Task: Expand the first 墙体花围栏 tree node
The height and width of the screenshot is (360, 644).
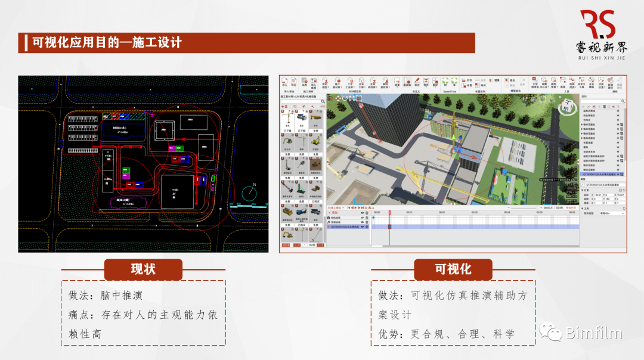Action: [x=582, y=124]
